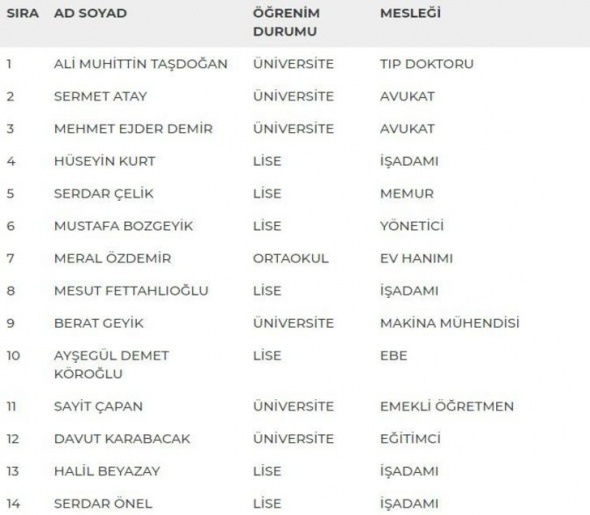
Task: Click the MESLEĞİ column header
Action: tap(410, 13)
